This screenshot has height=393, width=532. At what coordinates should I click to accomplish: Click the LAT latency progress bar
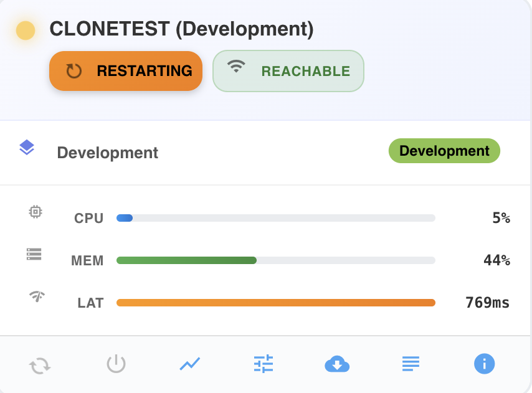click(x=276, y=303)
